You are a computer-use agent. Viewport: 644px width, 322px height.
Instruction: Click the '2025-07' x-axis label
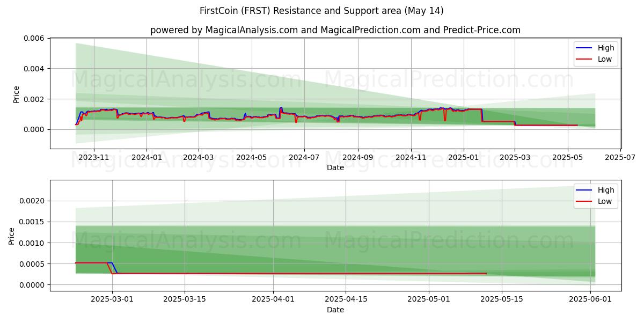[621, 158]
